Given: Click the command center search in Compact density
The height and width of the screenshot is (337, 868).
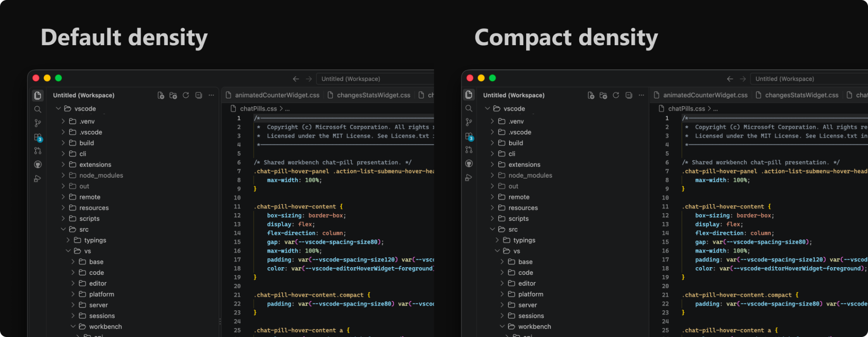Looking at the screenshot, I should (x=809, y=79).
